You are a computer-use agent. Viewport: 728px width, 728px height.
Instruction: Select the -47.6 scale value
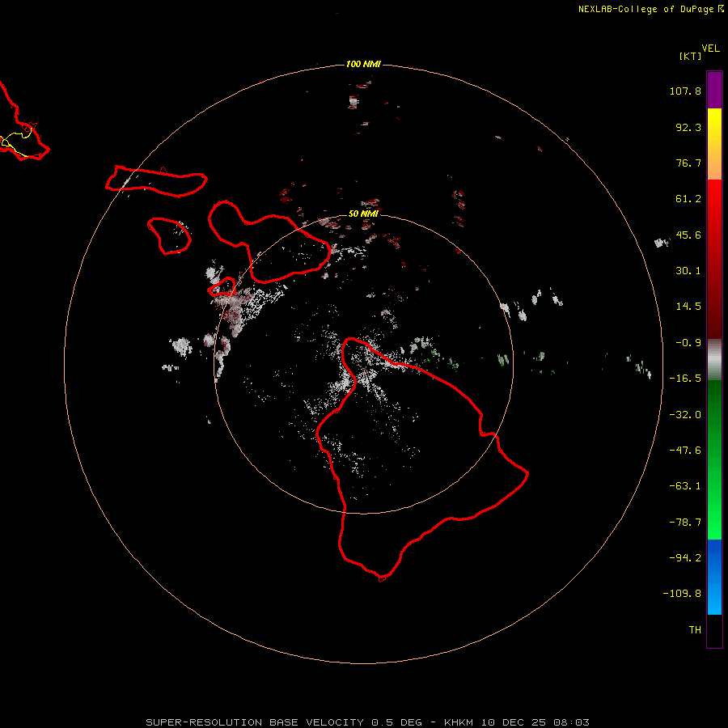[x=685, y=451]
